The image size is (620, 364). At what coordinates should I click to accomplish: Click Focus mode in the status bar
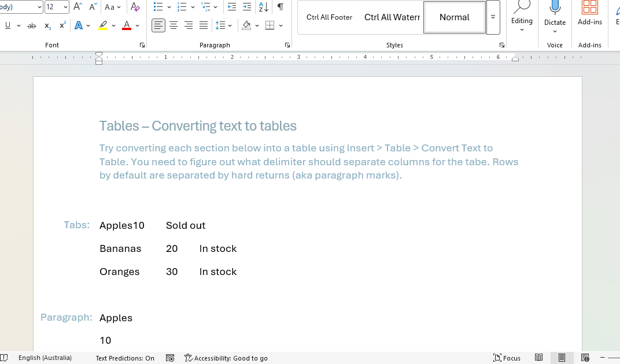click(x=507, y=358)
